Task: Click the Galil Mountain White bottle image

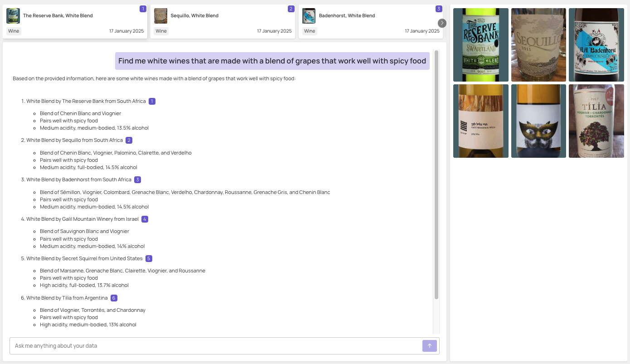Action: (x=480, y=121)
